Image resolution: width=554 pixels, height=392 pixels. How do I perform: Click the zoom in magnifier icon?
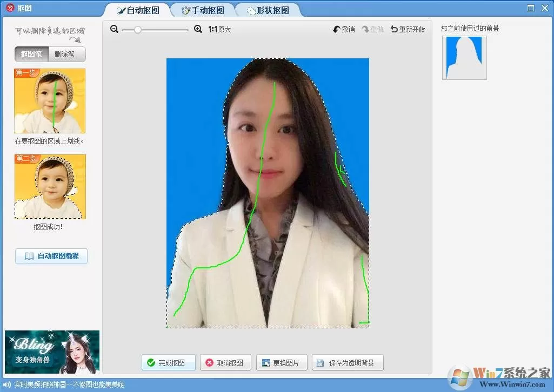click(x=198, y=29)
